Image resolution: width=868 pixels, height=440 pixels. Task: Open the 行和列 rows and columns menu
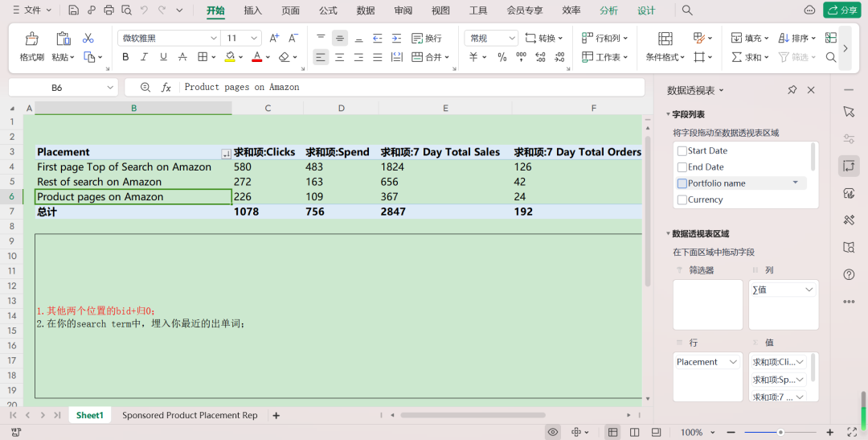coord(605,39)
